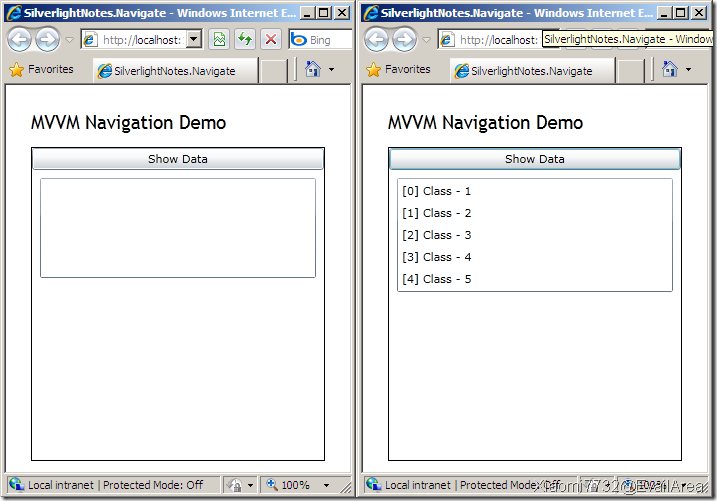Click the Compatibility View icon in left window
717x501 pixels.
click(x=219, y=40)
